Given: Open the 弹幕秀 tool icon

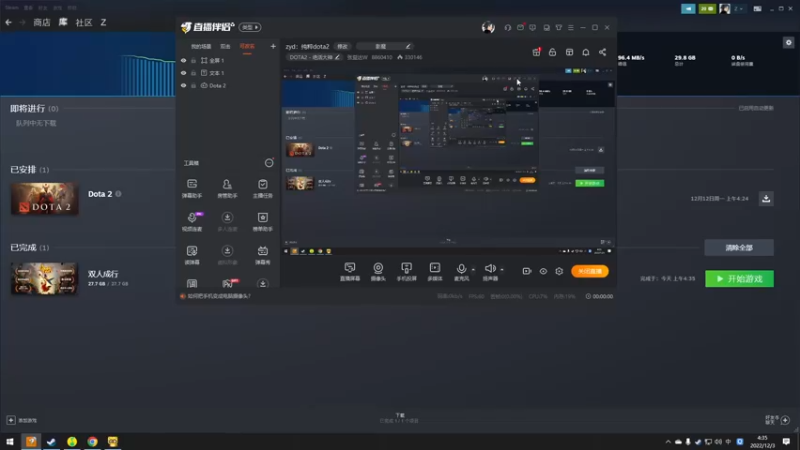Looking at the screenshot, I should point(263,251).
